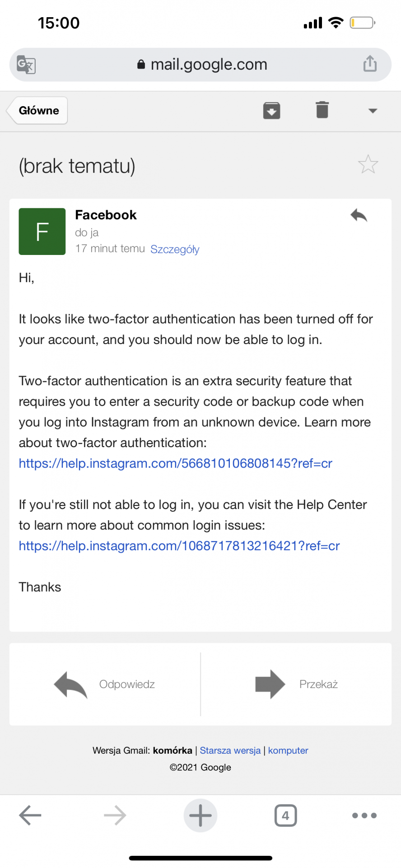
Task: Open a new browser tab with plus button
Action: 200,816
